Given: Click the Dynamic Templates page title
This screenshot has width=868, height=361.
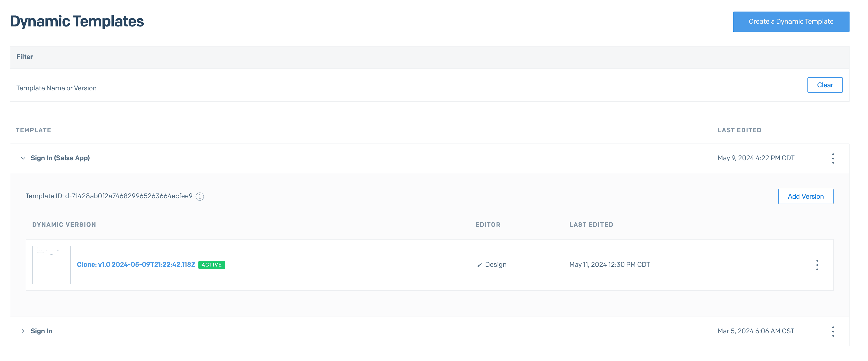Looking at the screenshot, I should coord(77,21).
